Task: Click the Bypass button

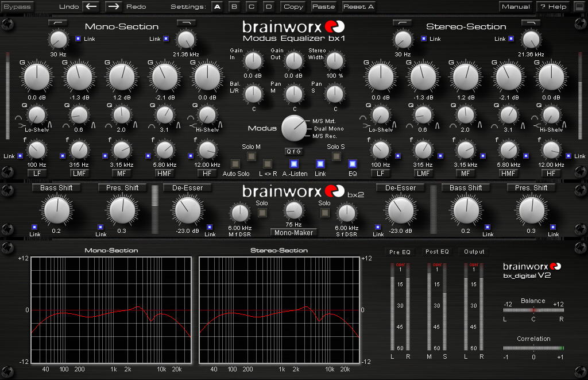Action: click(17, 6)
